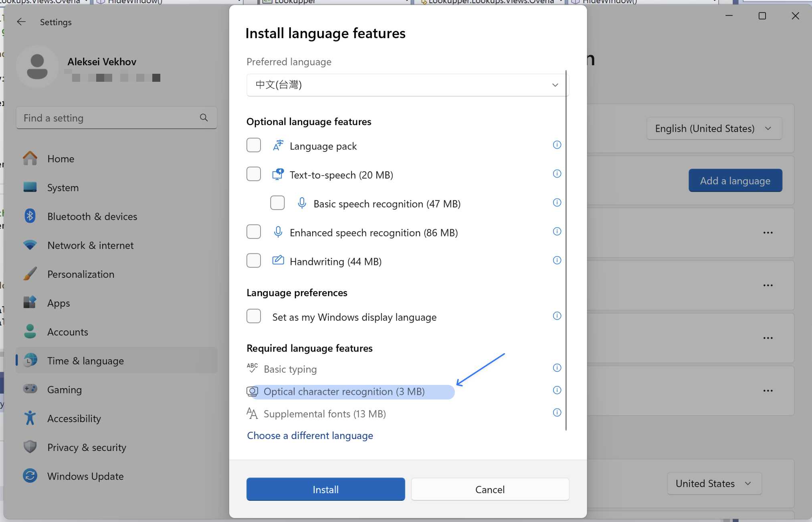Screen dimensions: 812x522
Task: Open last language row's more options menu
Action: click(x=768, y=390)
